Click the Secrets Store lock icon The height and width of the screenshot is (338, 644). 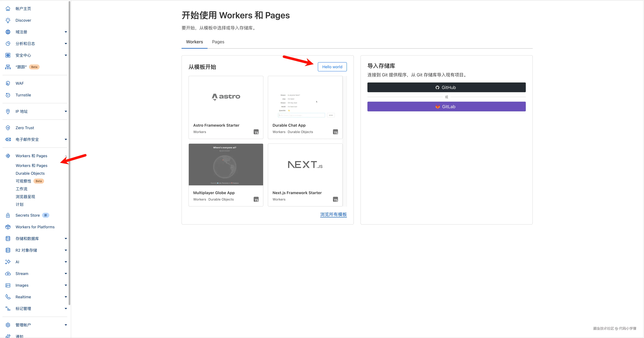pos(8,215)
